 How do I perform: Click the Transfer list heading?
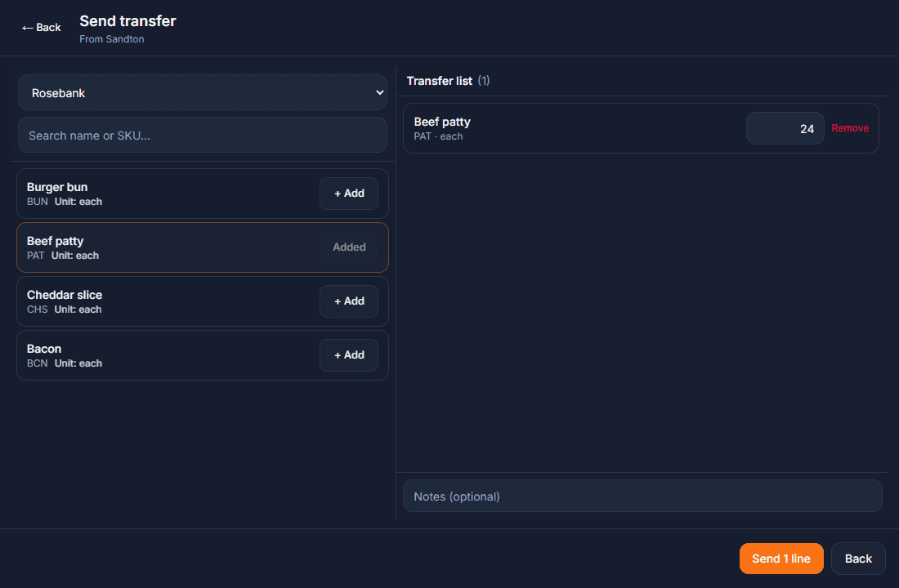coord(439,81)
